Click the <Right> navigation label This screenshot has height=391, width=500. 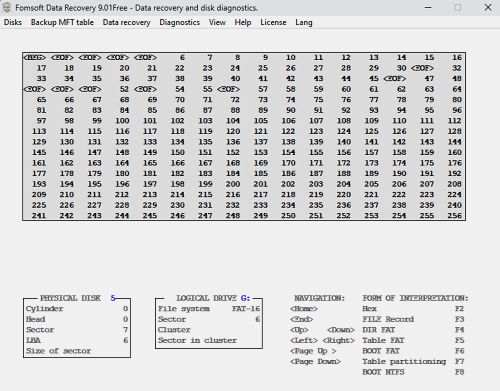338,340
